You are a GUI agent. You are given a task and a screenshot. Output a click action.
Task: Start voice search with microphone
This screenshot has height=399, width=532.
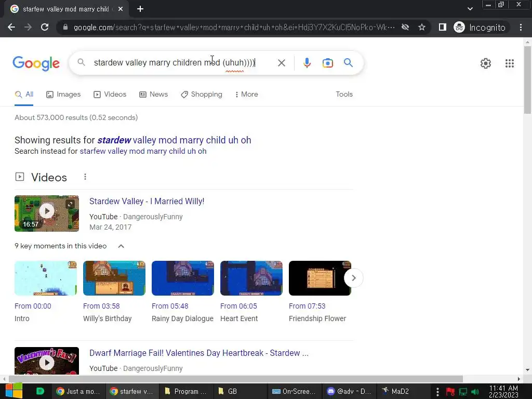(307, 63)
